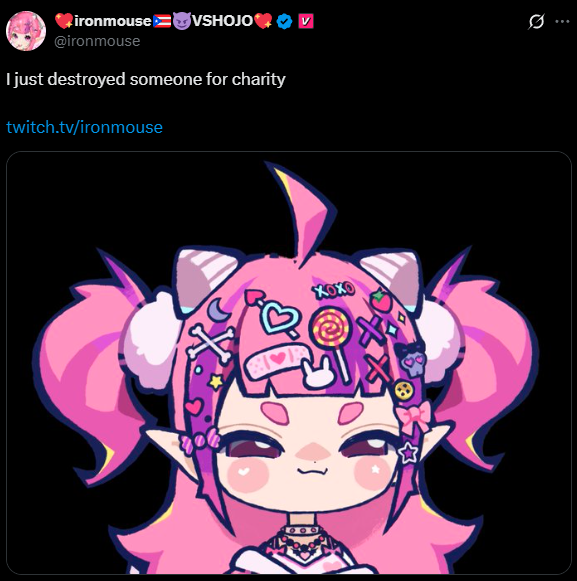Follow the twitch.tv/ironmouse link
This screenshot has height=581, width=577.
(84, 127)
